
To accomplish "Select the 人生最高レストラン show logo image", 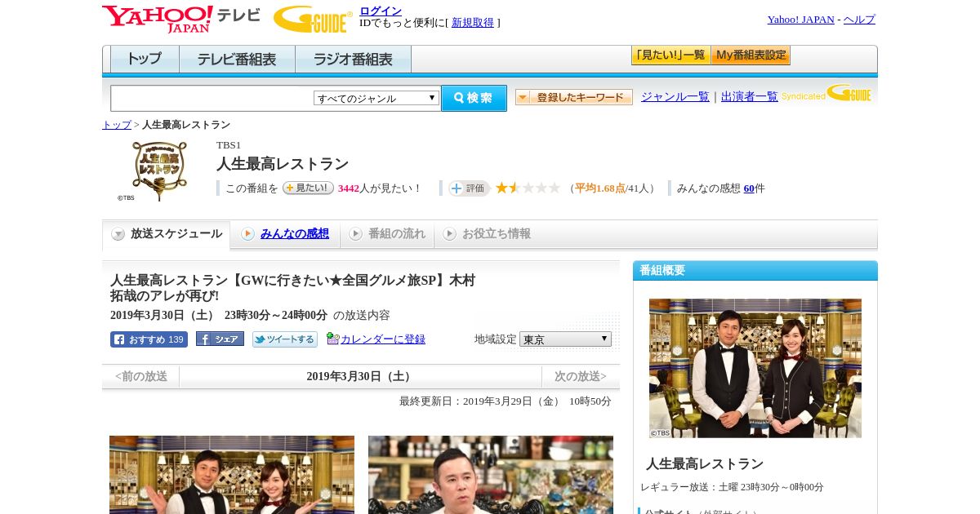I will click(158, 171).
